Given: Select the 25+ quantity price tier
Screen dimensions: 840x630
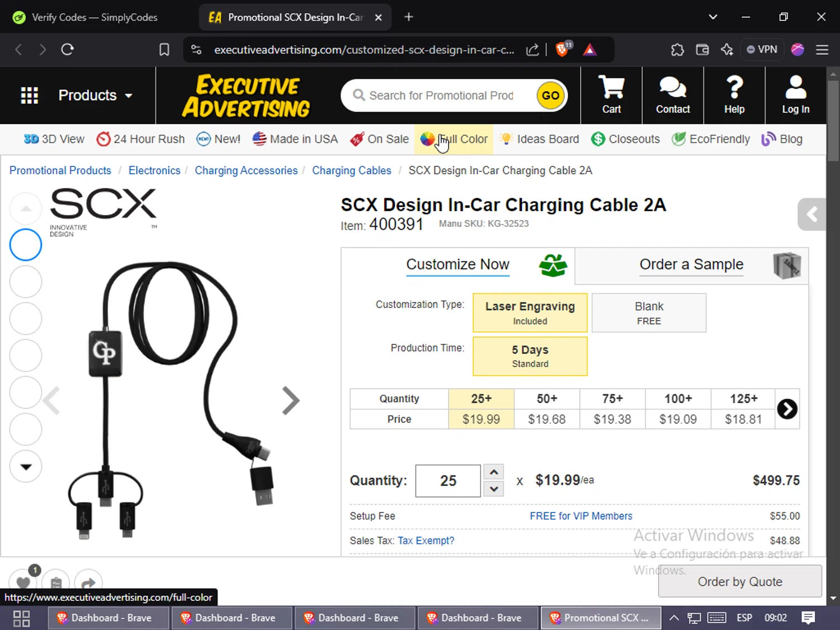Looking at the screenshot, I should (x=481, y=409).
